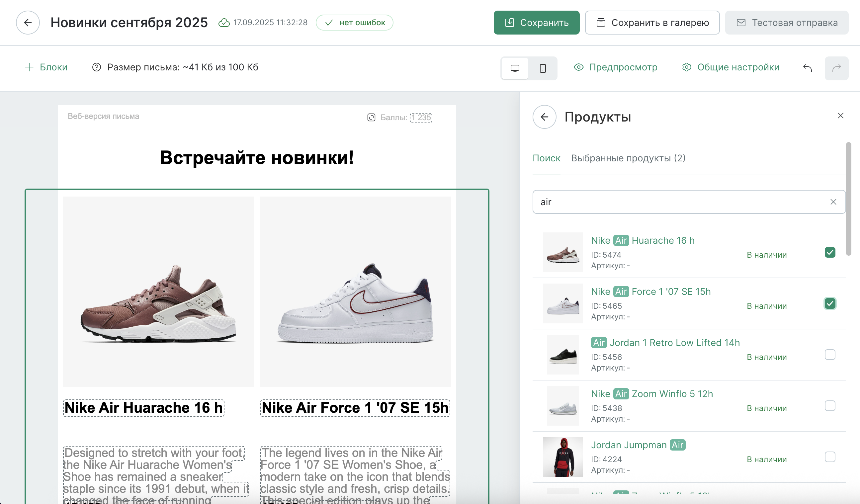Go back from the Продукты panel
The width and height of the screenshot is (860, 504).
pyautogui.click(x=544, y=117)
